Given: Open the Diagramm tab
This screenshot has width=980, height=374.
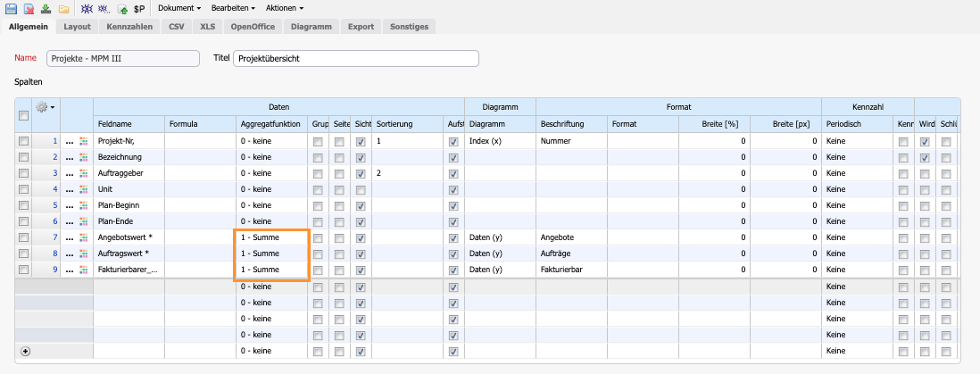Looking at the screenshot, I should [x=311, y=27].
